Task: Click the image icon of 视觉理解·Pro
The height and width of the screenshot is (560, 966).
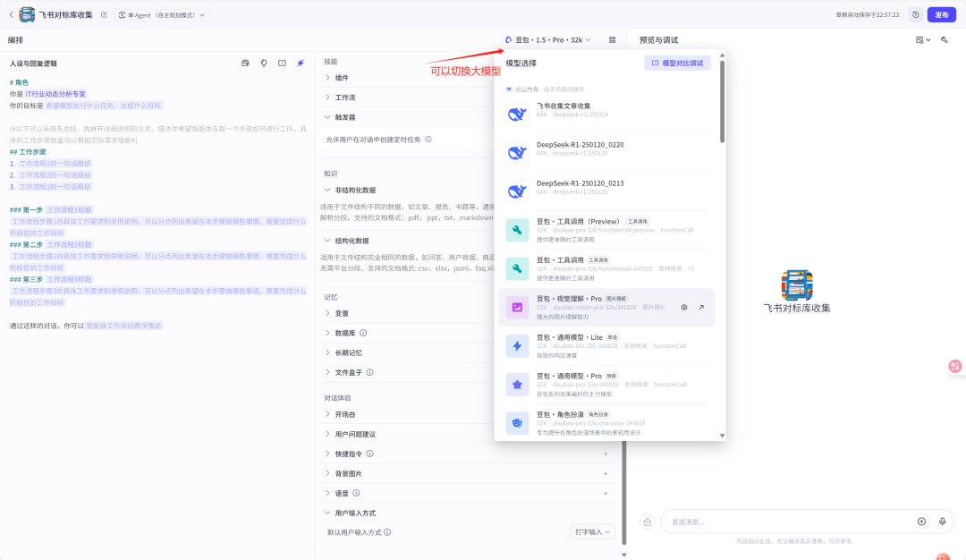Action: click(x=518, y=307)
